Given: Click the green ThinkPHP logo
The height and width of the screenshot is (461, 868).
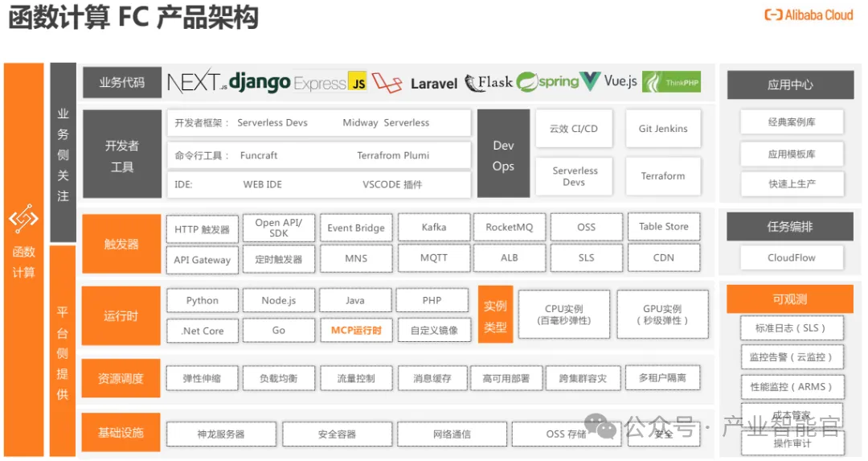Looking at the screenshot, I should pos(671,82).
